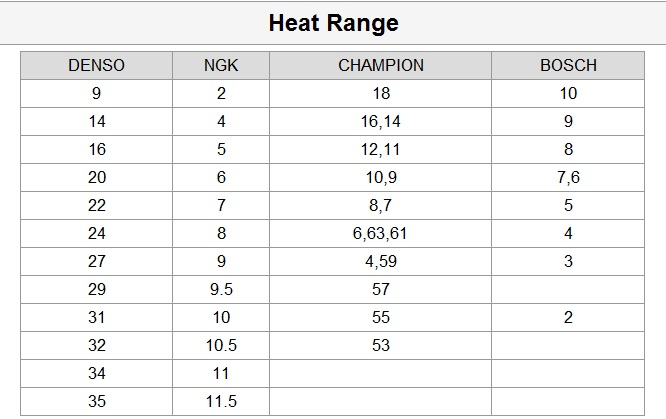Click CHAMPION cell with value 18
The height and width of the screenshot is (419, 666).
[380, 94]
